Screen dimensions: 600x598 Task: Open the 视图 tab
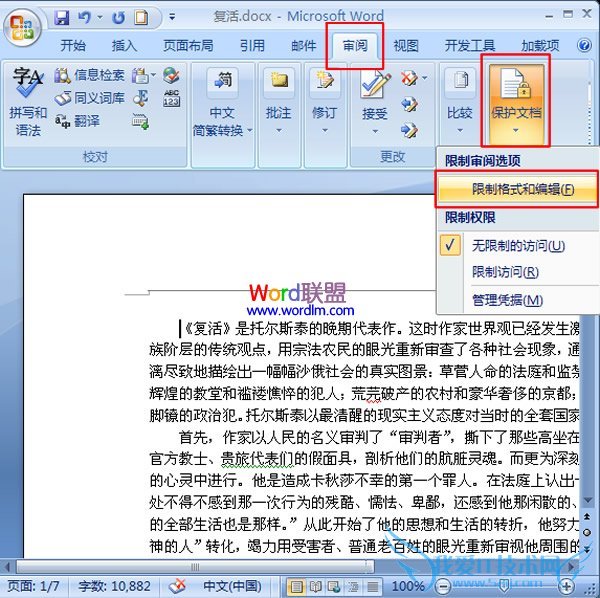point(406,46)
